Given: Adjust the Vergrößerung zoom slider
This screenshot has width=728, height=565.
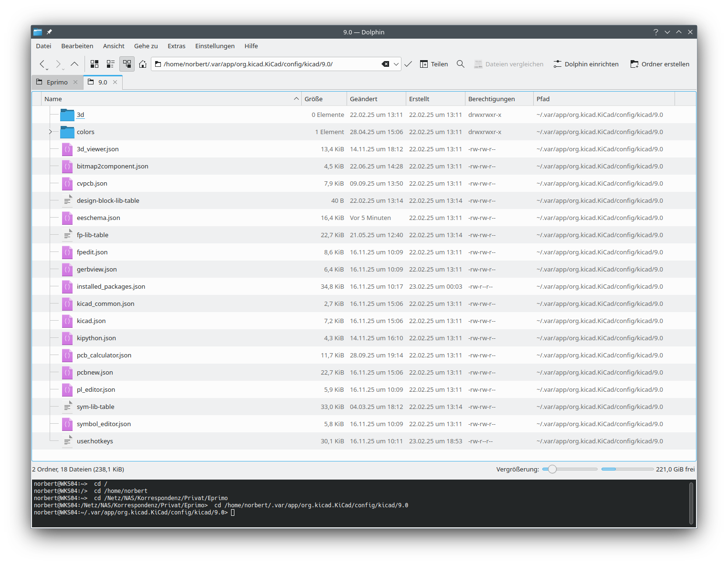Looking at the screenshot, I should click(x=552, y=469).
